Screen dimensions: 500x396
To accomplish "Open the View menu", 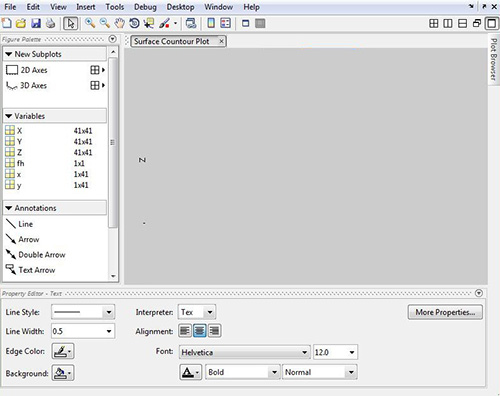I will [x=58, y=7].
